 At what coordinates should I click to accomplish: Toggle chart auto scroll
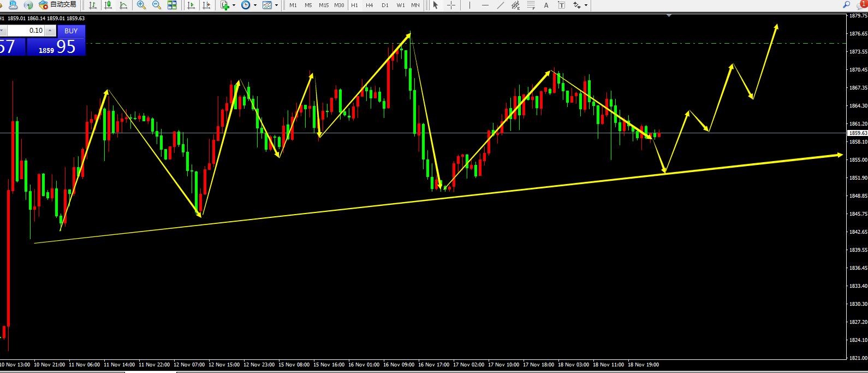click(x=191, y=5)
